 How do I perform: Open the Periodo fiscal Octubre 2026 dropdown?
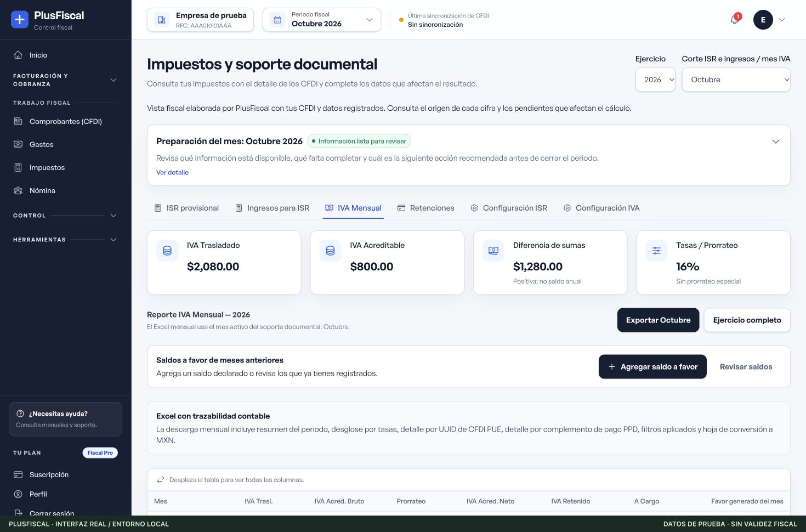(x=322, y=20)
